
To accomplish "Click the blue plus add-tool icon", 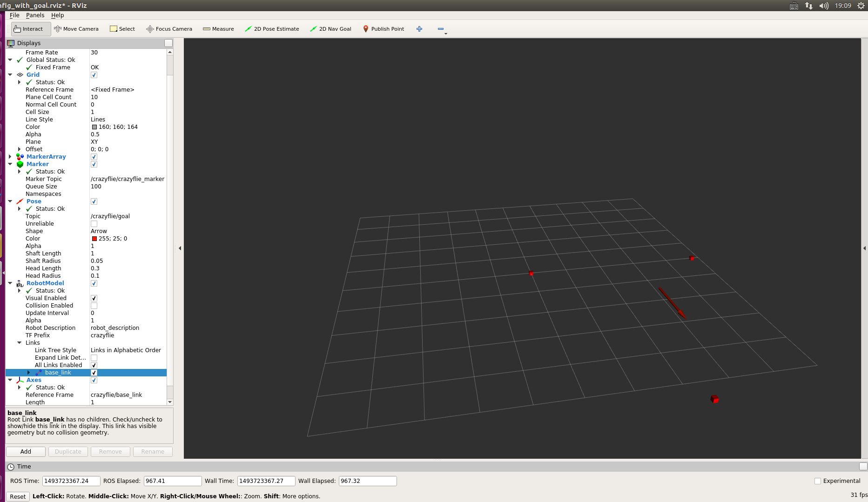I will pyautogui.click(x=419, y=29).
